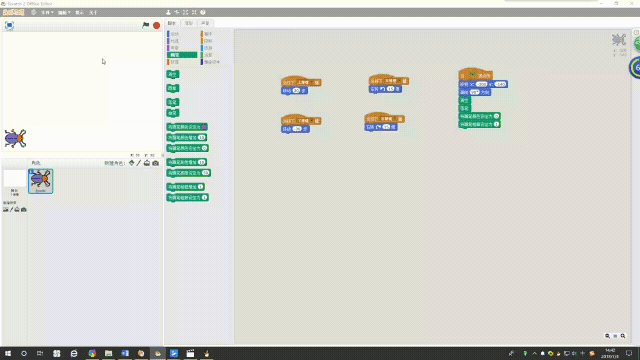Switch to the Sounds tab
The image size is (640, 360).
(205, 23)
